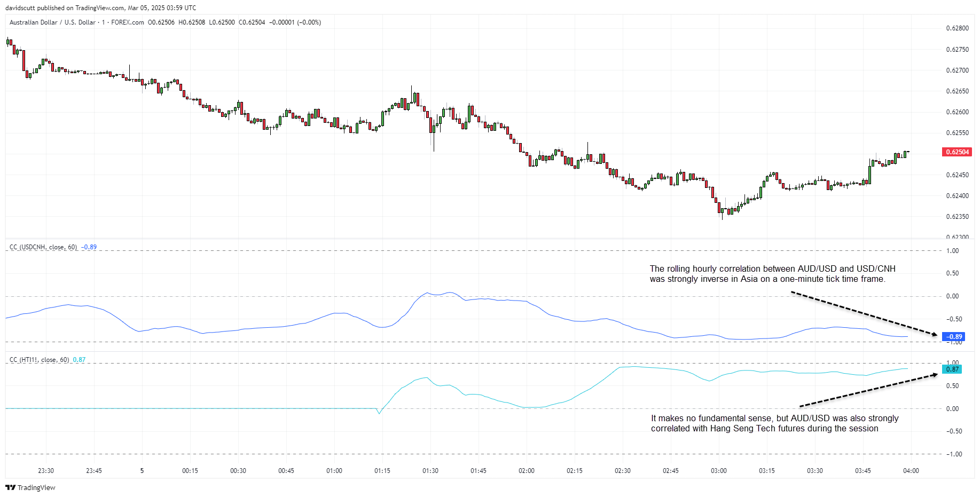This screenshot has width=980, height=497.
Task: Click the FOREX.com data source label
Action: coord(128,22)
